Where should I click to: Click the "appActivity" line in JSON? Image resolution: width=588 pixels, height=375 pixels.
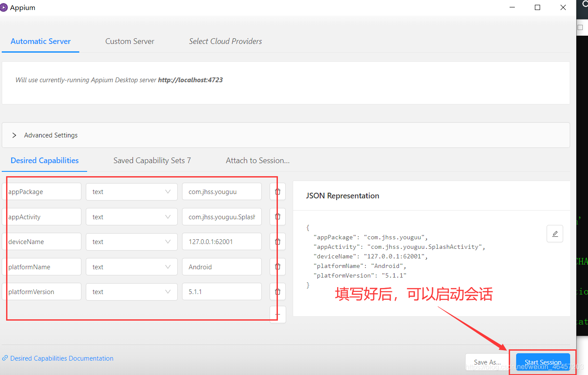point(399,247)
